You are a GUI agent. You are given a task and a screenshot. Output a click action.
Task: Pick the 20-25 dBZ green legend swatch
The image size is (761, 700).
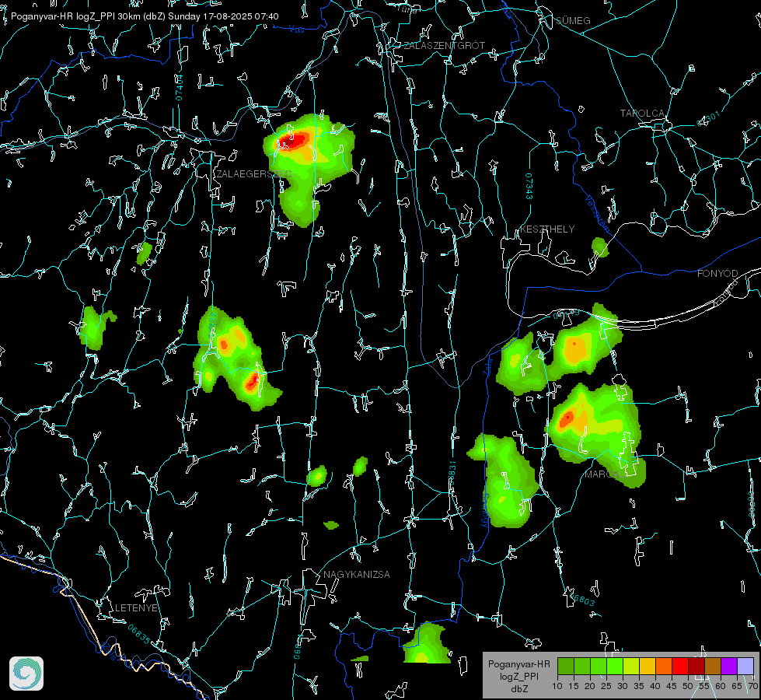pos(599,666)
